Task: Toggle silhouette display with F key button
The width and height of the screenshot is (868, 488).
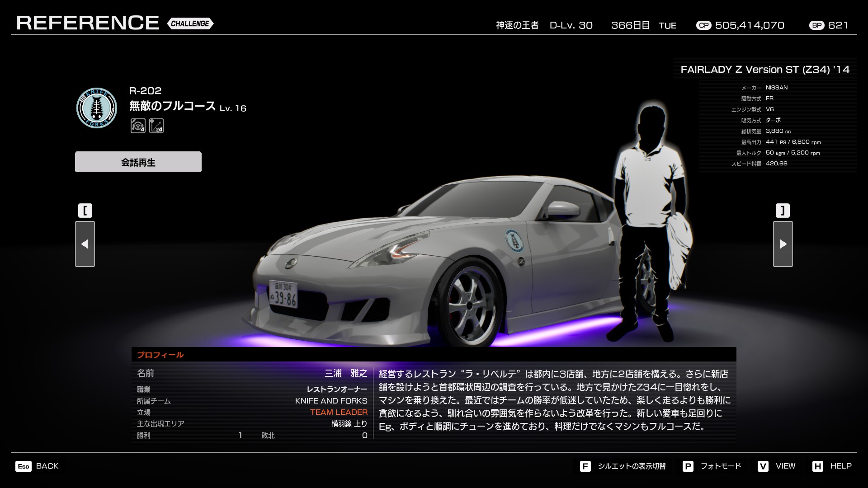Action: [585, 466]
